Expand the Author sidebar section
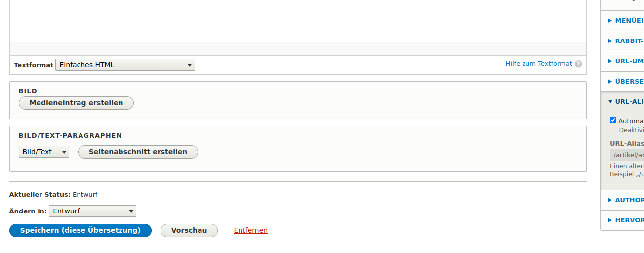 point(625,200)
